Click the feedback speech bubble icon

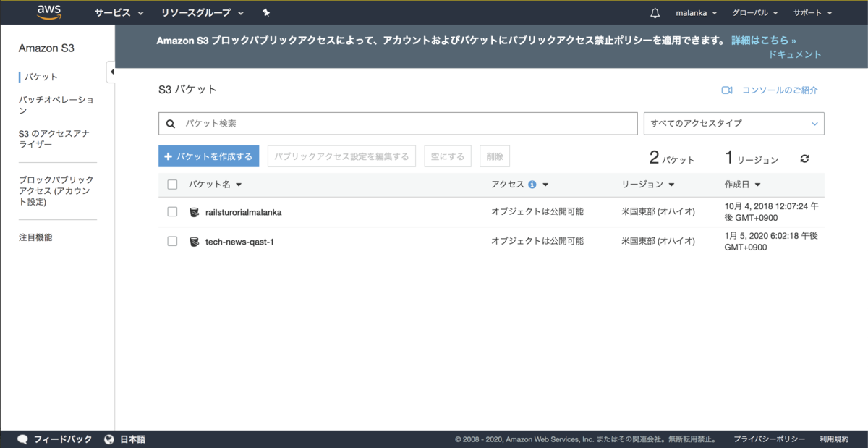click(23, 439)
